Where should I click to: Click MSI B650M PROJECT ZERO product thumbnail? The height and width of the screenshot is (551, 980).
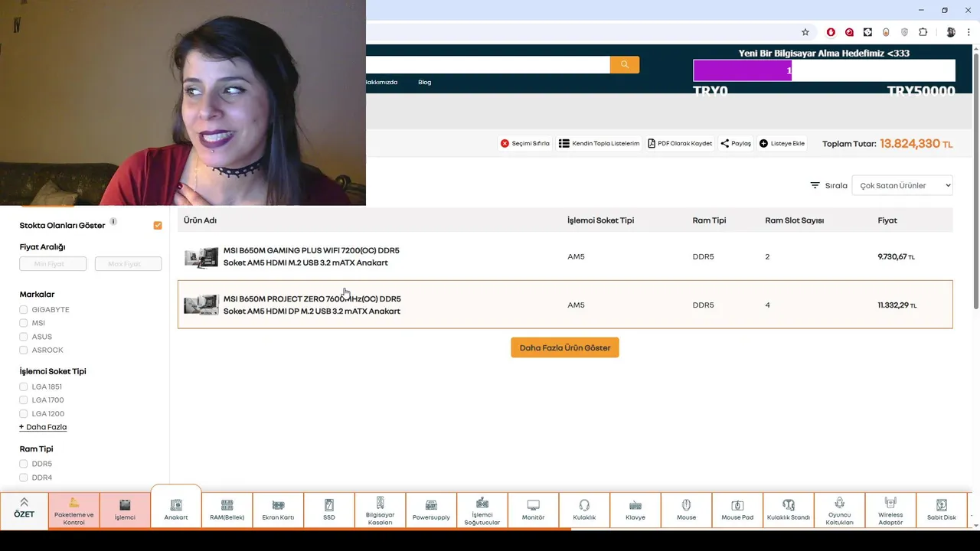[201, 305]
